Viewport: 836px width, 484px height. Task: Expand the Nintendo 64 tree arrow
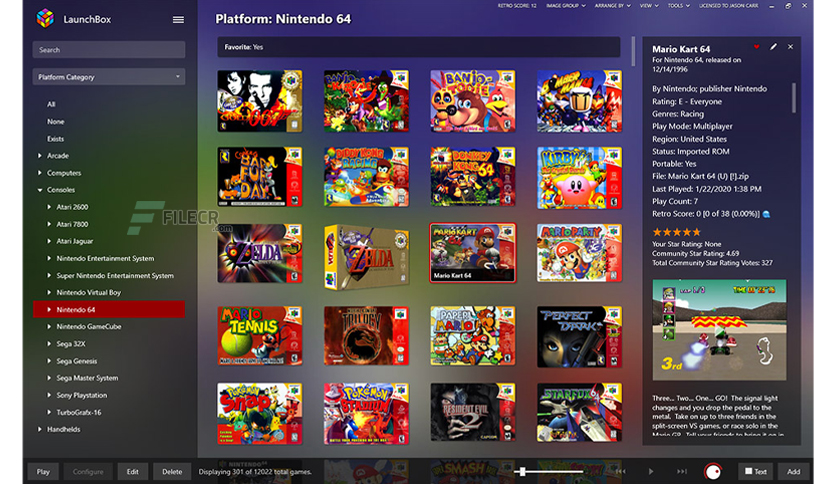coord(49,309)
